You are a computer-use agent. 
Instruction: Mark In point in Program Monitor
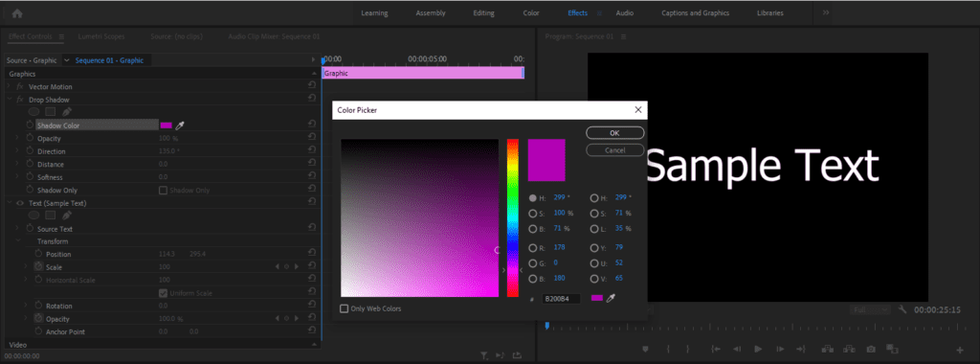[668, 349]
